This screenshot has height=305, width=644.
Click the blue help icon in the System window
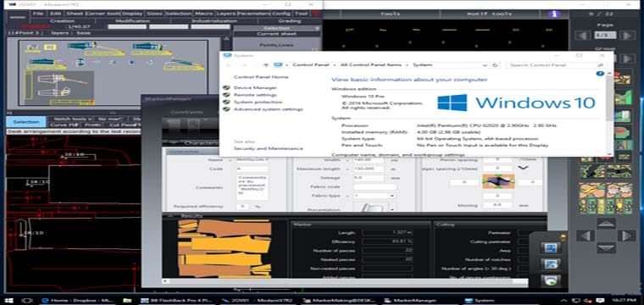click(x=600, y=74)
